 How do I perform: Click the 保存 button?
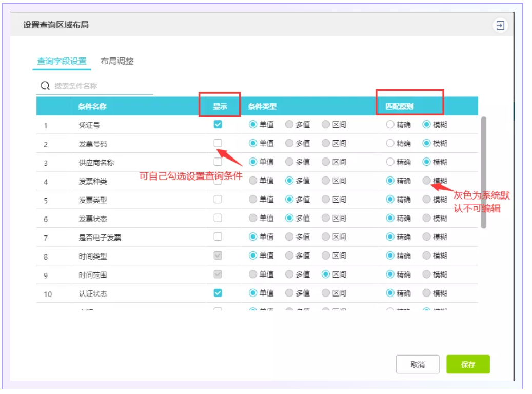point(468,364)
